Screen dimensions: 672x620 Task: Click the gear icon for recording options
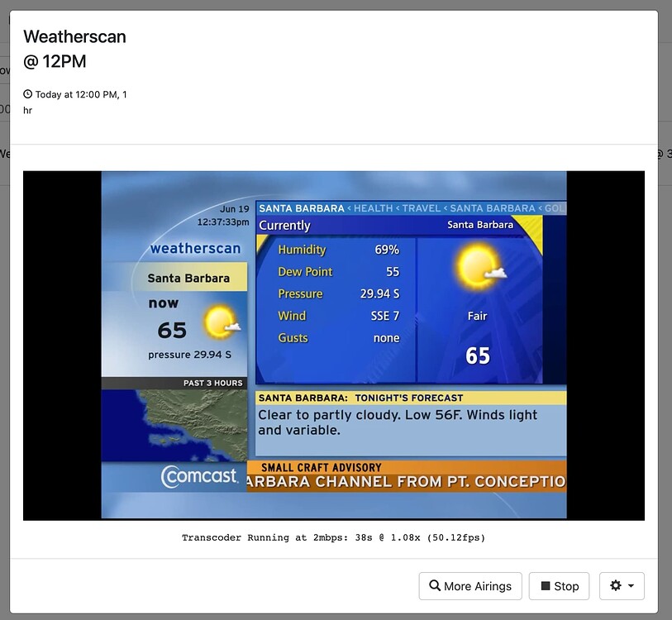coord(617,586)
